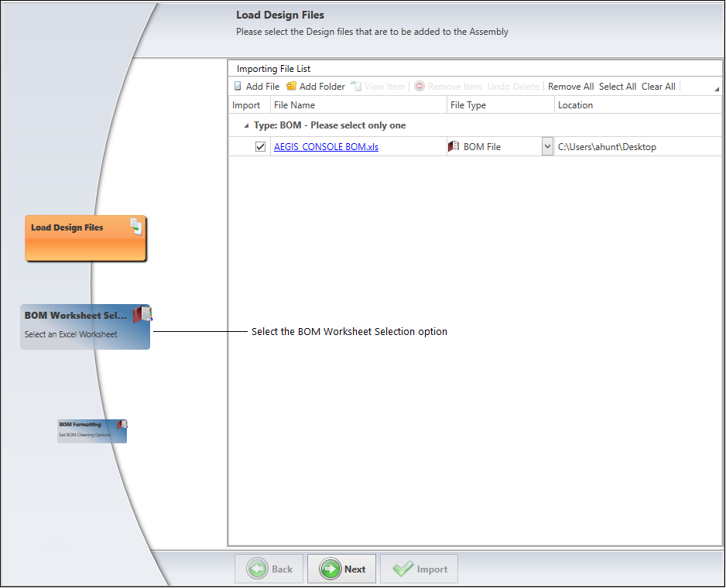The height and width of the screenshot is (588, 726).
Task: Click the Excel file icon on Load Design Files
Action: (138, 226)
